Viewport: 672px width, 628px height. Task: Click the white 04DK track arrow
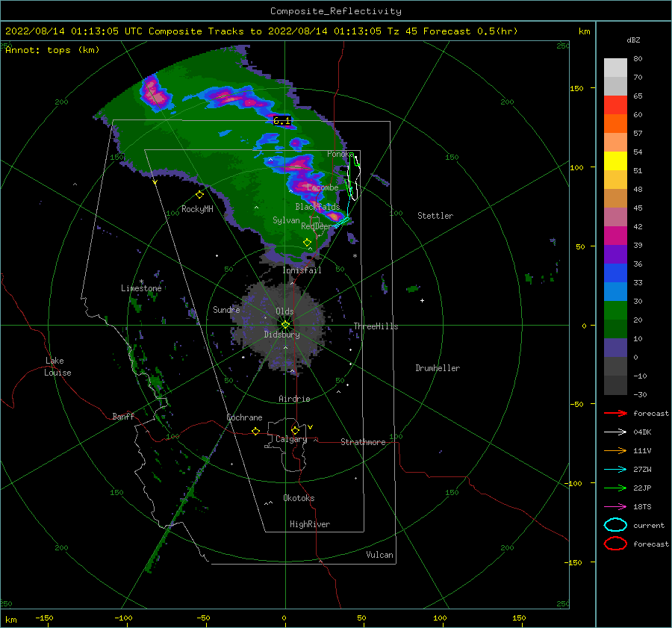click(615, 432)
